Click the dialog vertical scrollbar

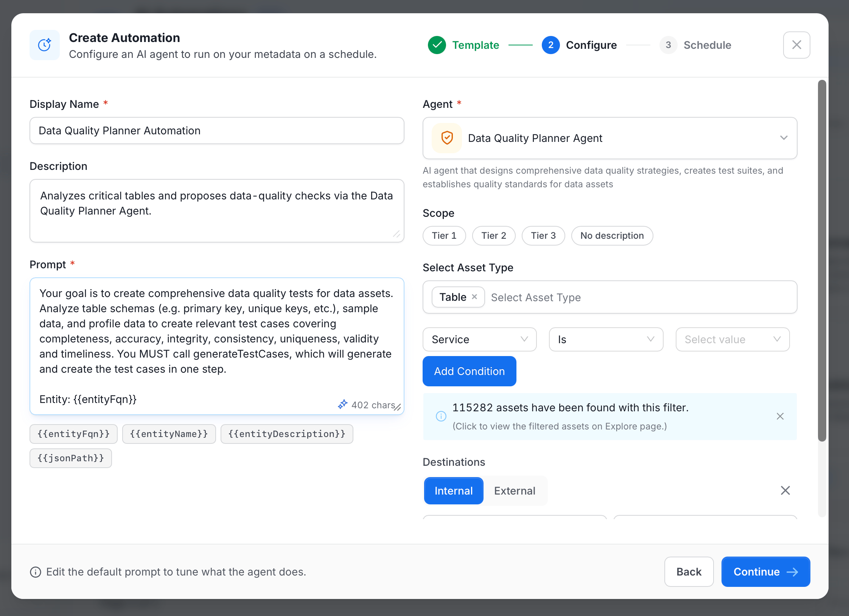tap(822, 260)
